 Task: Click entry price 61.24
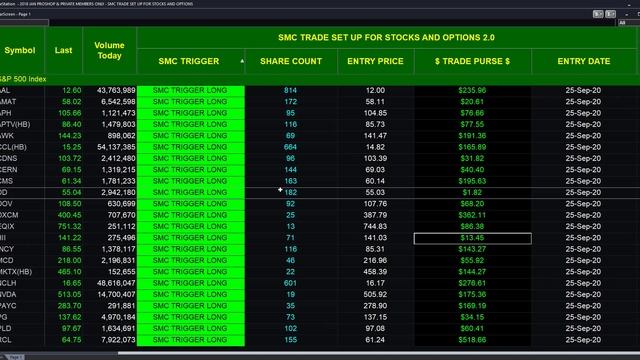(375, 340)
